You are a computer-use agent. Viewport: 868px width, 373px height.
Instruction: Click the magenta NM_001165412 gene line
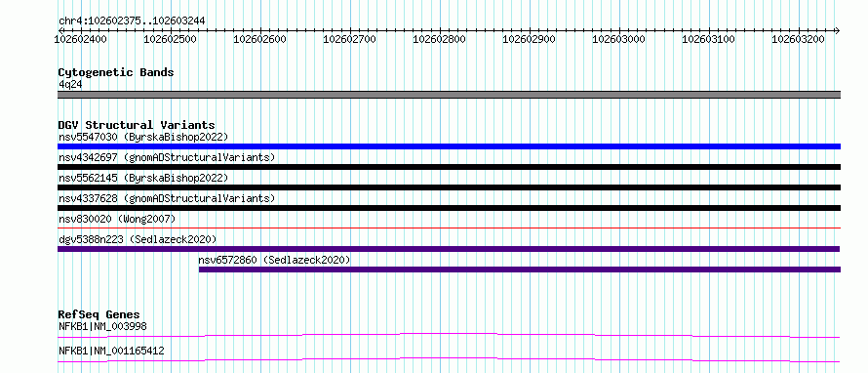click(449, 359)
